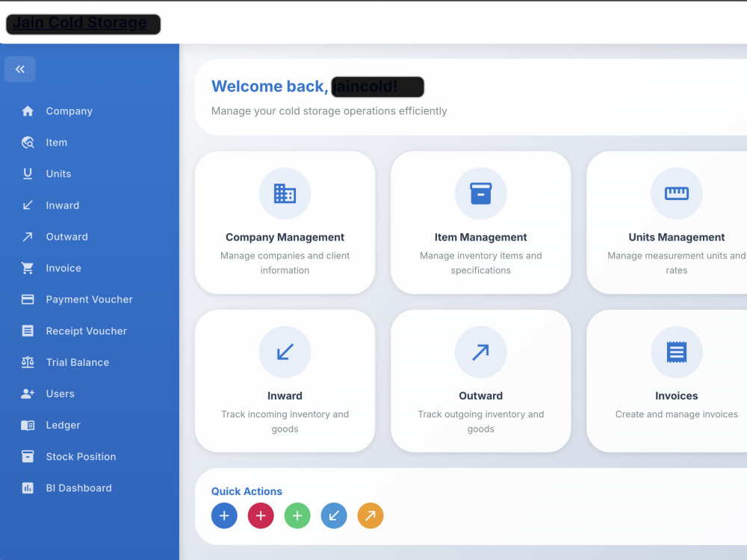Click 'Manage measurement units and rates' text
This screenshot has width=747, height=560.
(677, 263)
